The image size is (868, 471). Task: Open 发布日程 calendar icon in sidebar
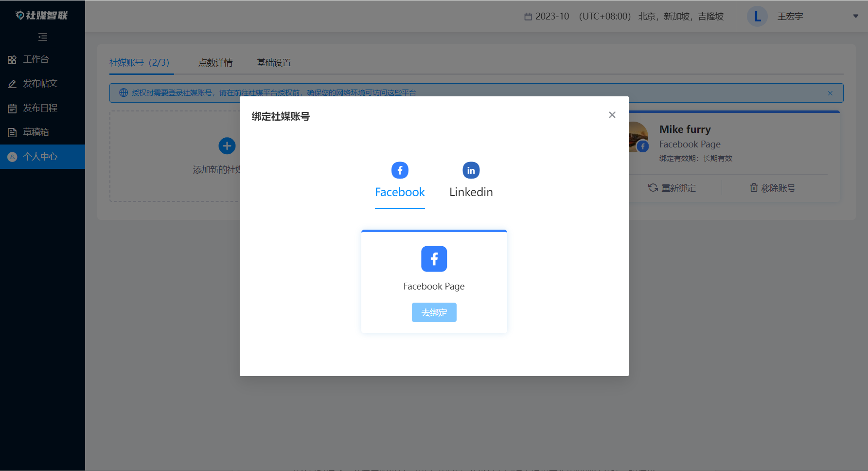click(12, 108)
